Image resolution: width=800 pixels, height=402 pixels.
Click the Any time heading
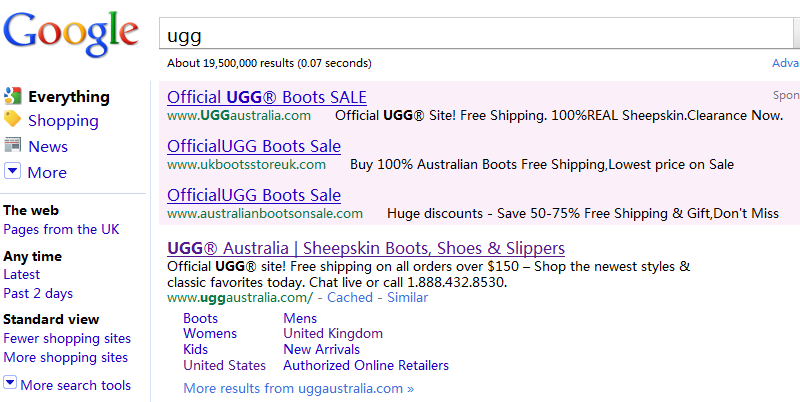32,257
